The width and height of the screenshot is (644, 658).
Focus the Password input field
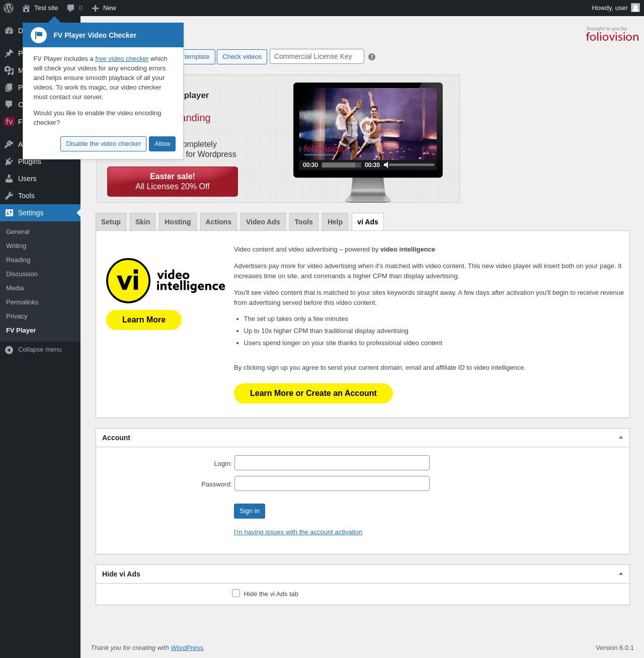point(332,483)
